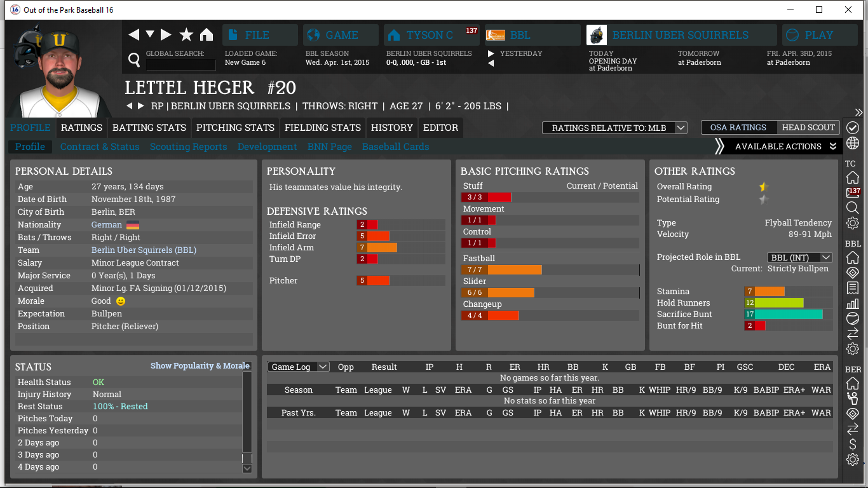Screen dimensions: 868x488
Task: Open the TC mail icon with 137 badge
Action: click(853, 193)
